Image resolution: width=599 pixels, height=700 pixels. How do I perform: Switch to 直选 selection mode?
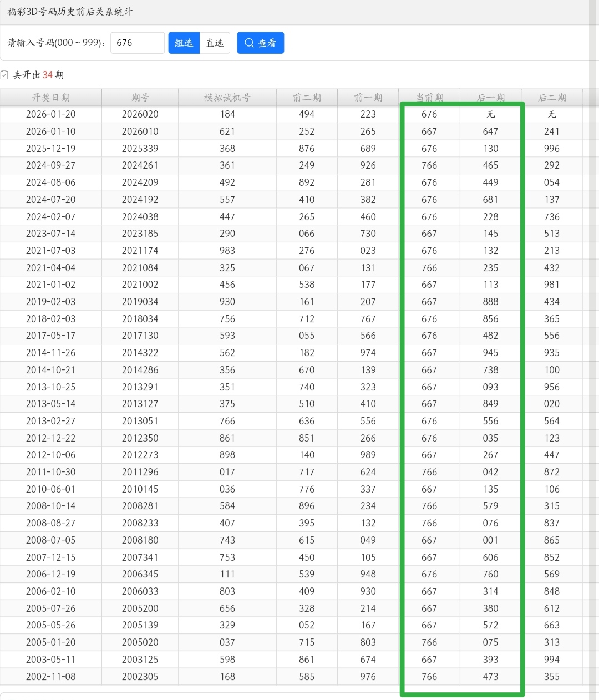click(x=214, y=43)
